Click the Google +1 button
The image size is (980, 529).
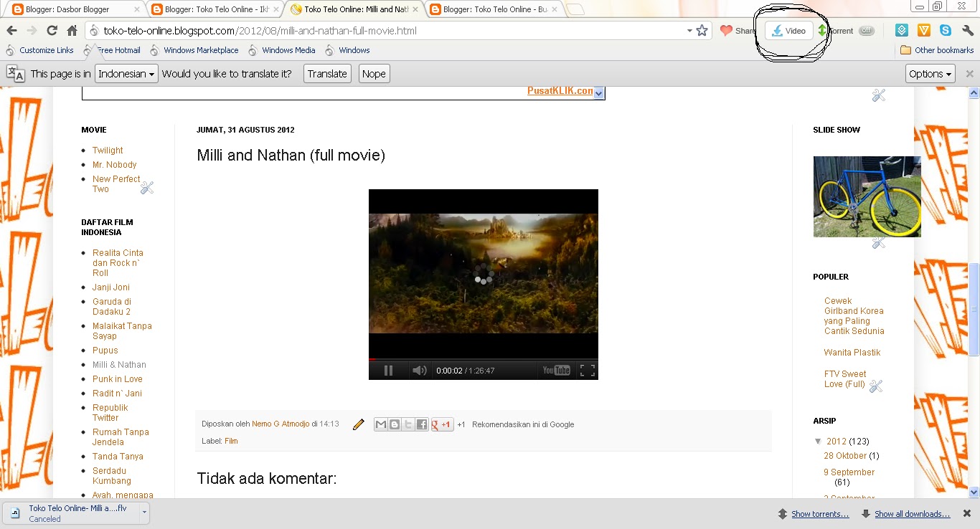point(442,424)
